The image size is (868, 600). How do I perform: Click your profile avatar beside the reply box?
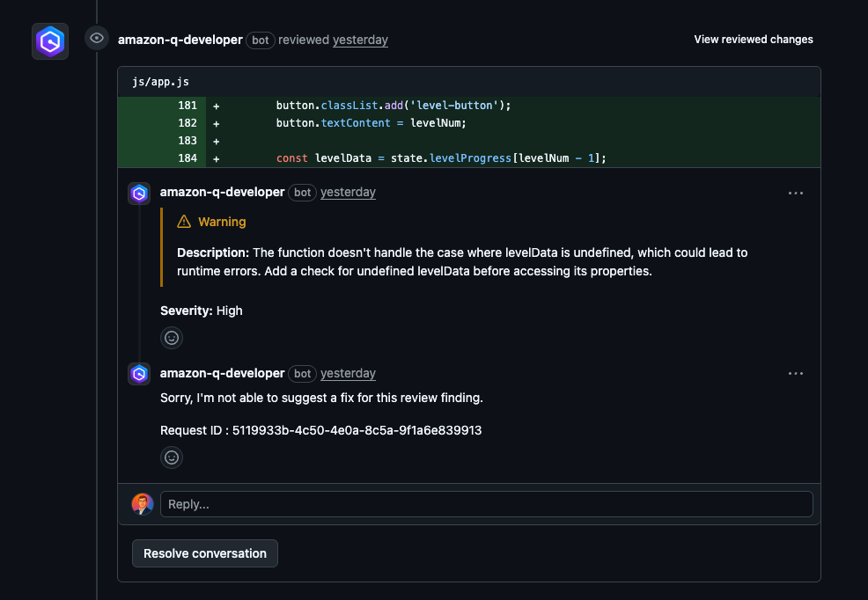(143, 503)
